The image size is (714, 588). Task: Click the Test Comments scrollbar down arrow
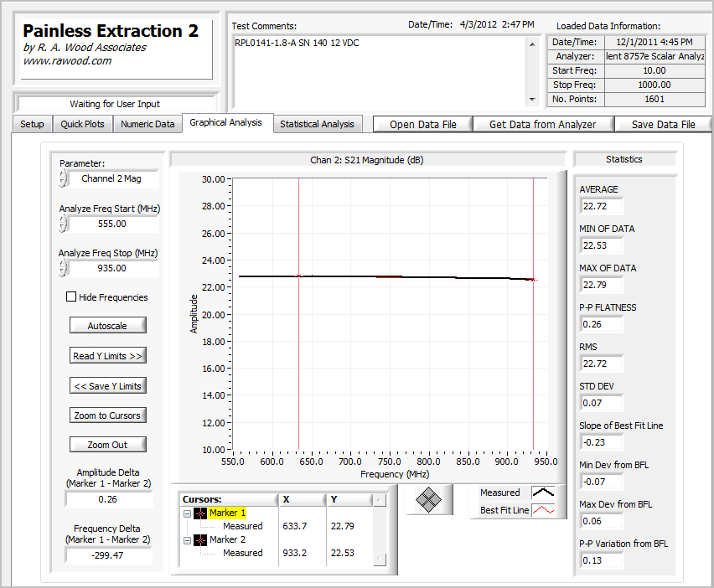pyautogui.click(x=532, y=99)
